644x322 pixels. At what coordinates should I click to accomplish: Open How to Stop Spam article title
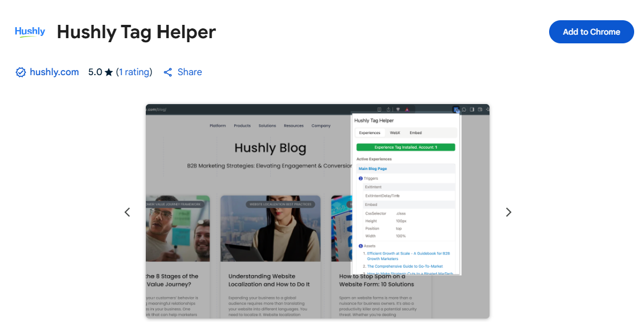[377, 280]
